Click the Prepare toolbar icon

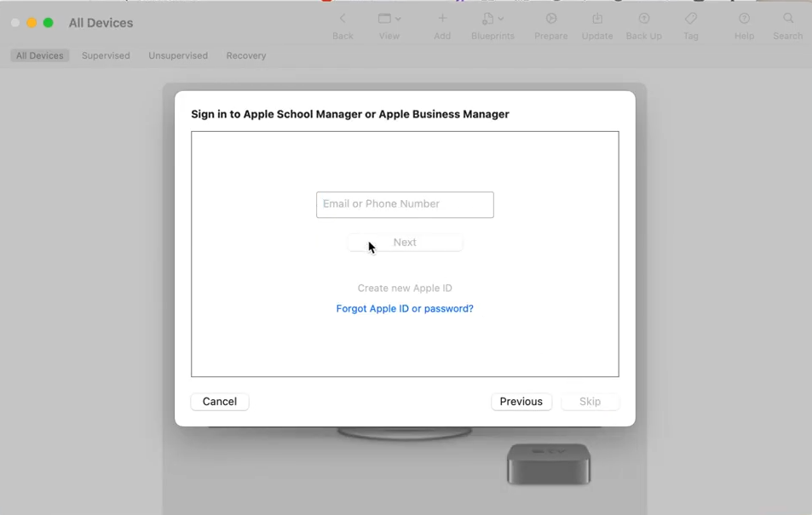point(551,19)
